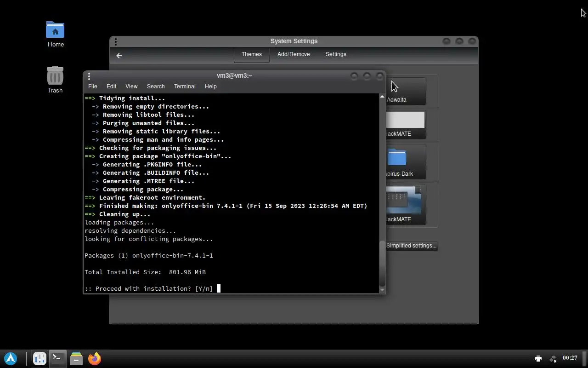Open the terminal window kebab menu
588x368 pixels.
pos(89,76)
